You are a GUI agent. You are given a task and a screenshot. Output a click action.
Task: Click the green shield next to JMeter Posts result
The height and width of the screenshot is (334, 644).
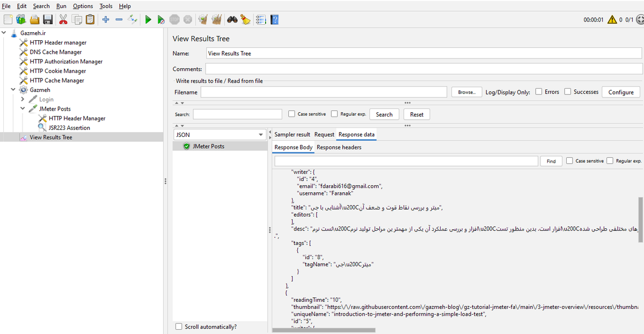tap(187, 146)
